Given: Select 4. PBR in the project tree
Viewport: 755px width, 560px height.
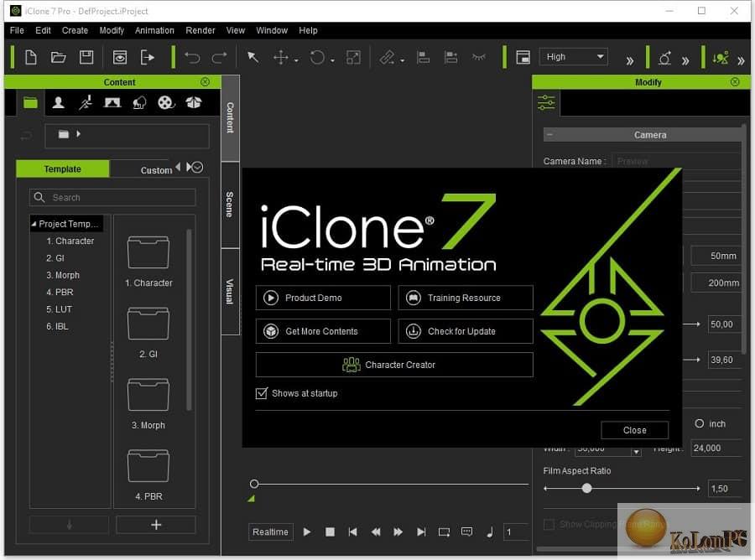Looking at the screenshot, I should coord(60,292).
